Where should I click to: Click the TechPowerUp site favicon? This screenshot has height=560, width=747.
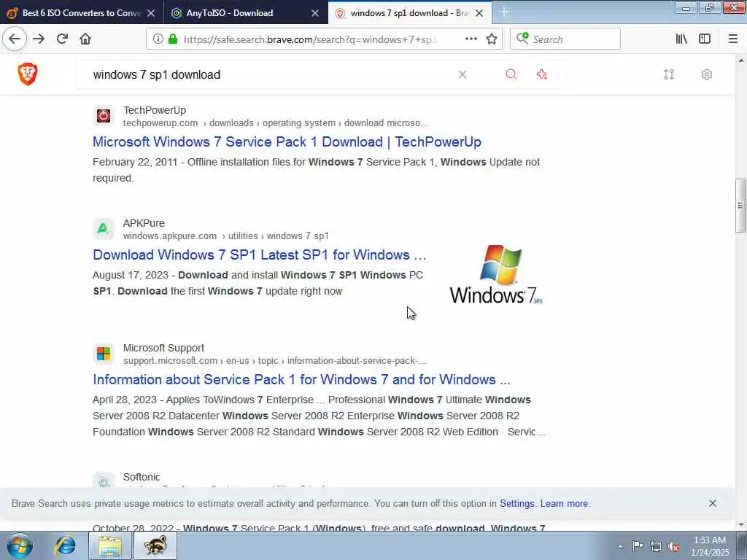tap(104, 116)
